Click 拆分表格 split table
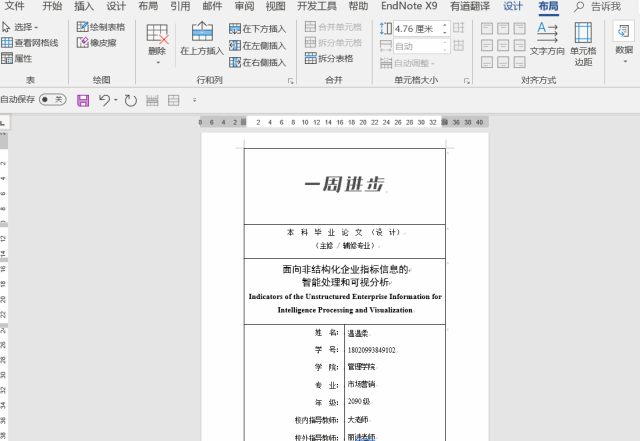This screenshot has width=640, height=441. [329, 58]
